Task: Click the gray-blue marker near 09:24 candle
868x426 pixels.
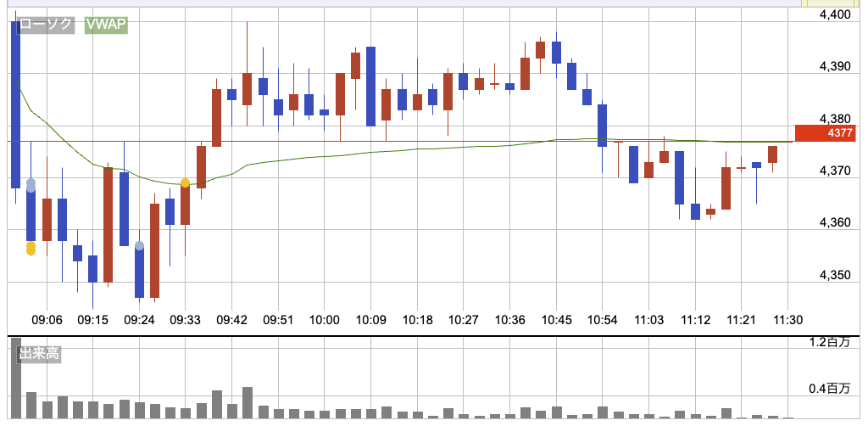Action: click(139, 246)
